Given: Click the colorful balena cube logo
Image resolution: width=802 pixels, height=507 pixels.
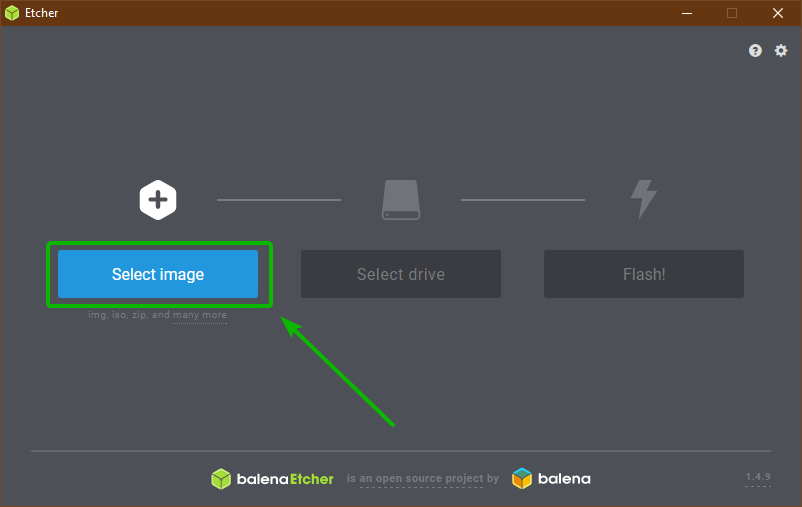Looking at the screenshot, I should pos(522,479).
